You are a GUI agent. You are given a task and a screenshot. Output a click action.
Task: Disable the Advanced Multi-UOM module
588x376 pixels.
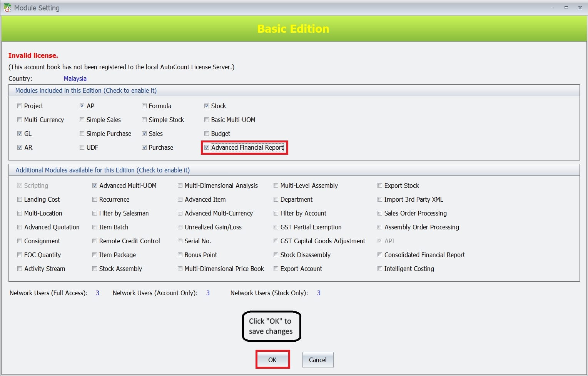95,185
